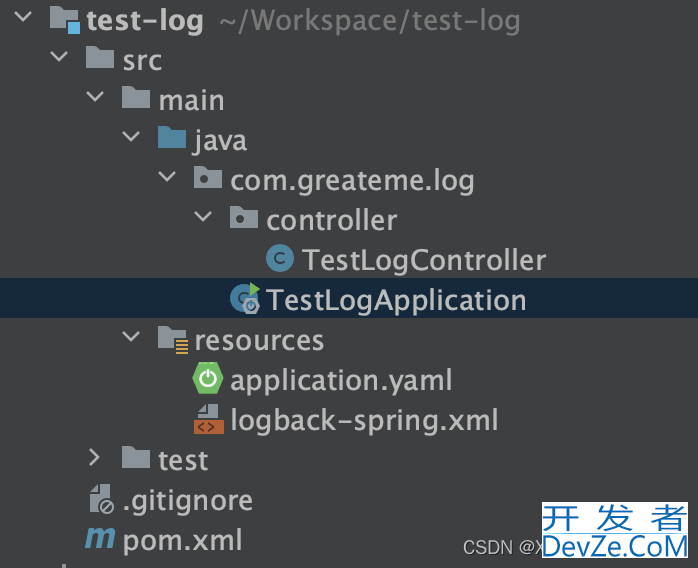The width and height of the screenshot is (698, 568).
Task: Click the blue java source folder icon
Action: click(172, 138)
